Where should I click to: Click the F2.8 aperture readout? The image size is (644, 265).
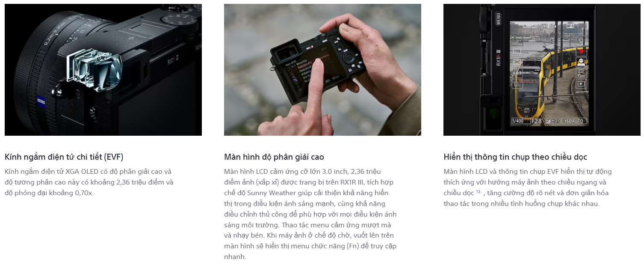point(537,121)
